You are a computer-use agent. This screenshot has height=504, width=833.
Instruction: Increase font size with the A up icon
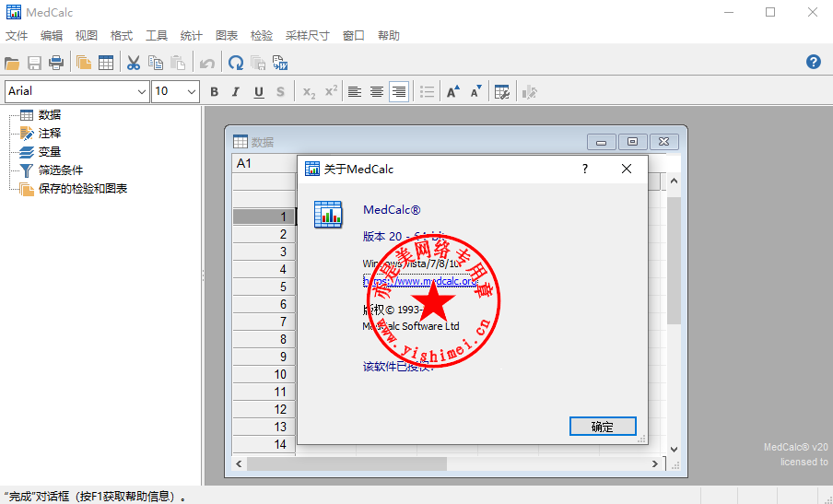tap(453, 92)
